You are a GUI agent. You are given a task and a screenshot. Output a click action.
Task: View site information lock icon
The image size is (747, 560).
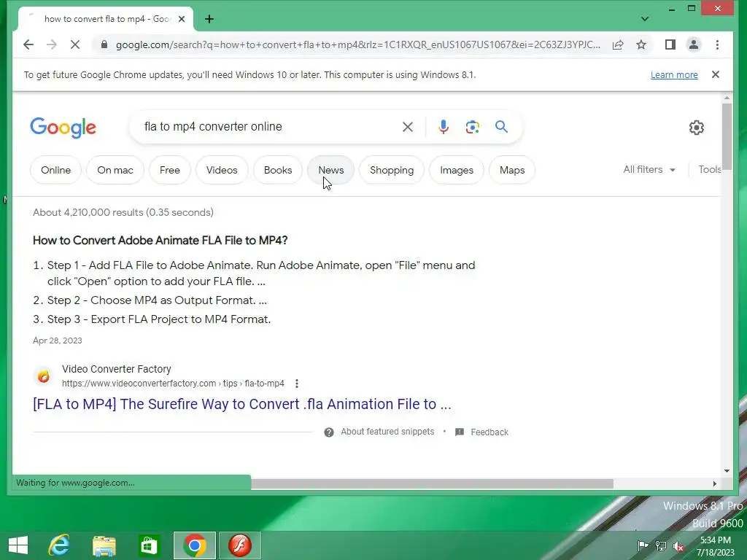pyautogui.click(x=104, y=44)
